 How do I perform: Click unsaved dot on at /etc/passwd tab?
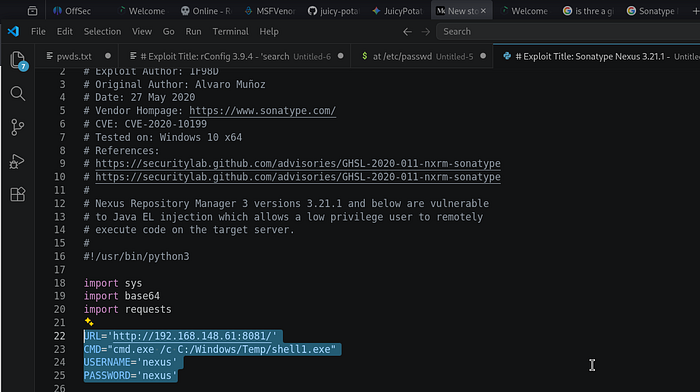tap(483, 56)
